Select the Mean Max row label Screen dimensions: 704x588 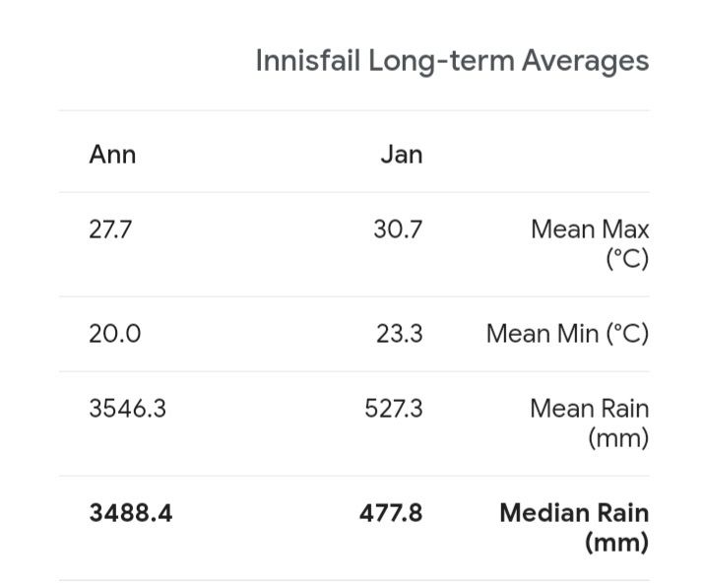click(x=590, y=229)
